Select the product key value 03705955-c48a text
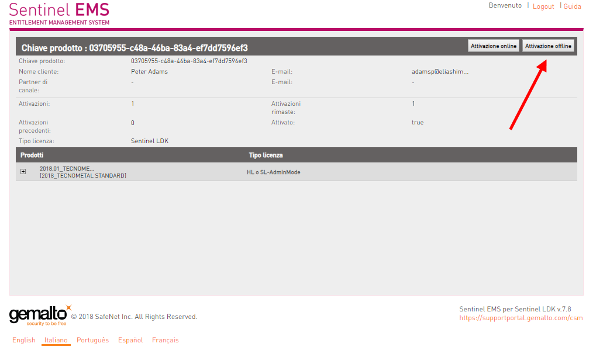Screen dimensions: 610x364 click(x=189, y=61)
